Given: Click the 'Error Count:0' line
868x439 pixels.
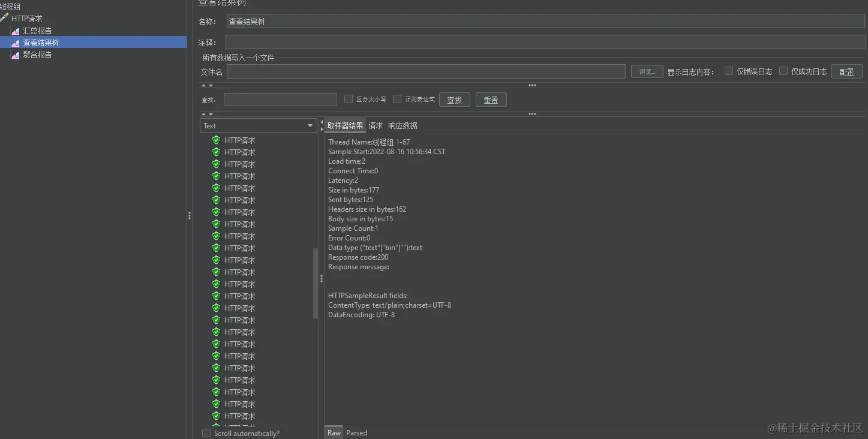Looking at the screenshot, I should [x=349, y=238].
